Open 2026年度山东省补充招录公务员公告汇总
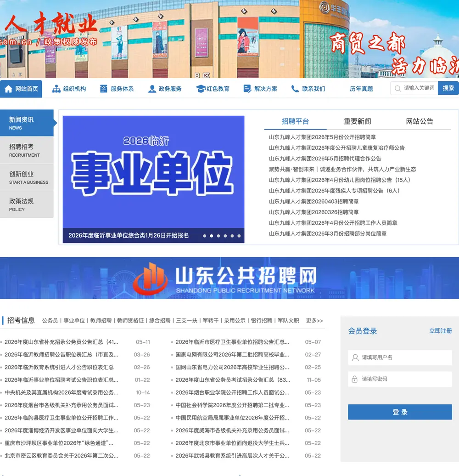459x476 pixels. (x=61, y=342)
